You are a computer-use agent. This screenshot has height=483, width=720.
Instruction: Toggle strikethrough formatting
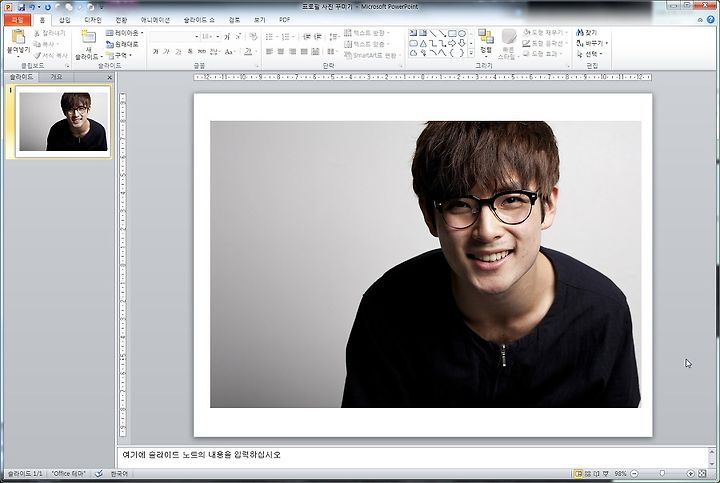pyautogui.click(x=202, y=52)
